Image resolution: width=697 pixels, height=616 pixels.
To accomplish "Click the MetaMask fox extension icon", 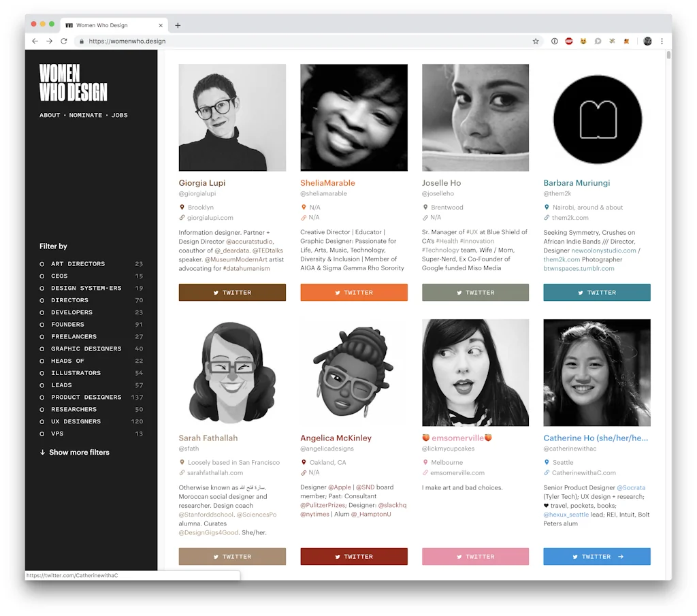I will coord(626,41).
